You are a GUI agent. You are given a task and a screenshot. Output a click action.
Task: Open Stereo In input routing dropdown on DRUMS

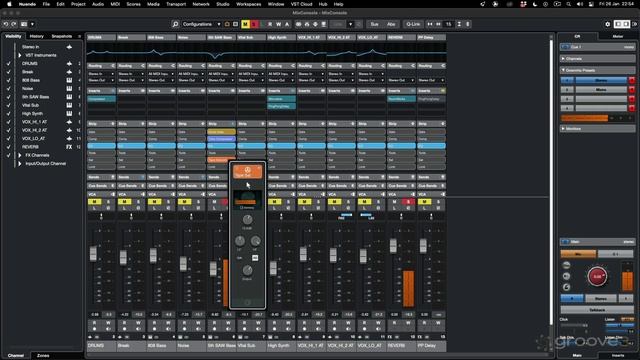point(101,74)
